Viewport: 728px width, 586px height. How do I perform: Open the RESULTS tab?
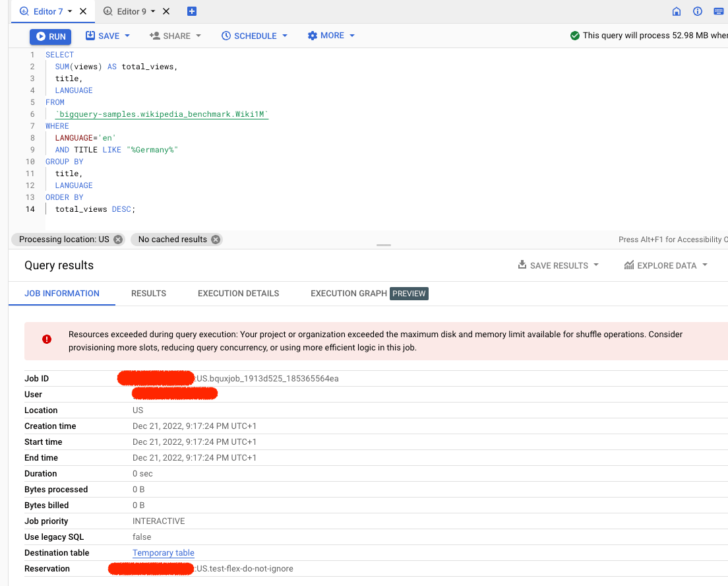point(148,294)
